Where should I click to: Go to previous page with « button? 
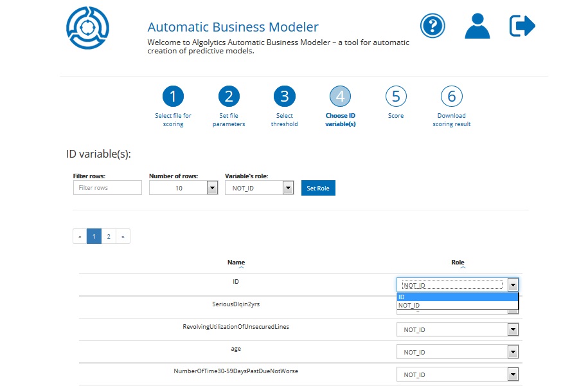click(80, 236)
